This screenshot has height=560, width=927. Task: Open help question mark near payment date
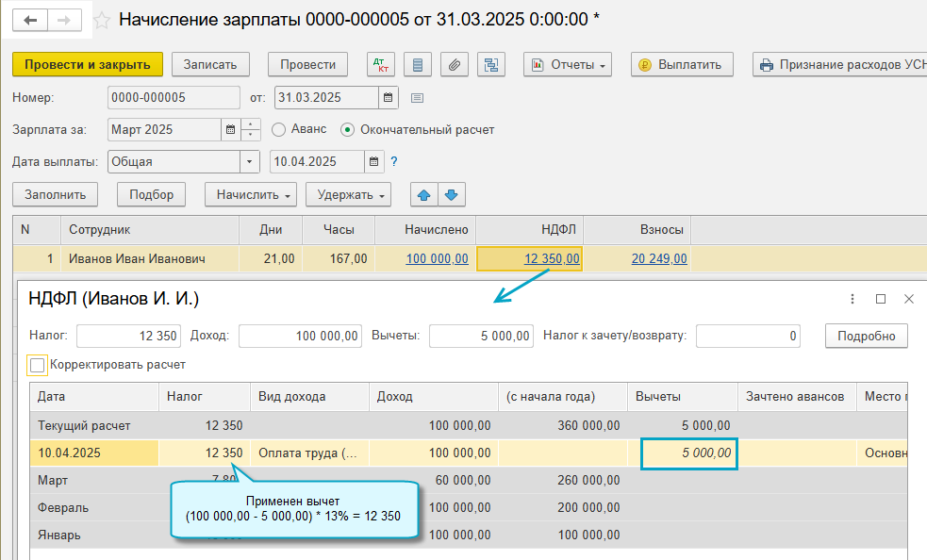coord(394,161)
